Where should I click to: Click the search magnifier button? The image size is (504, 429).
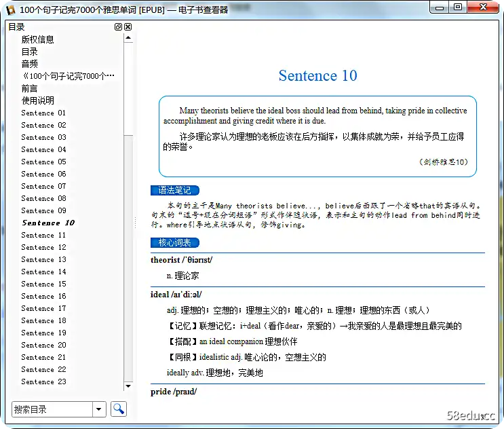119,409
